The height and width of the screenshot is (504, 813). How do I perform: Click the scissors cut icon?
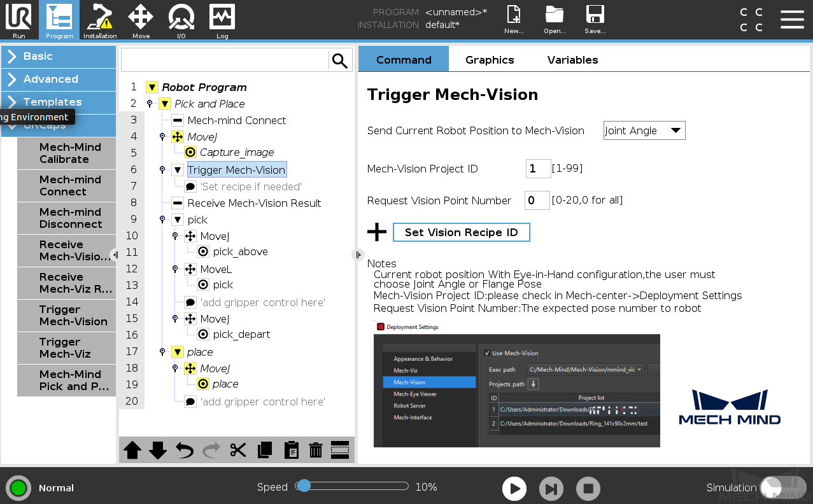click(x=238, y=450)
